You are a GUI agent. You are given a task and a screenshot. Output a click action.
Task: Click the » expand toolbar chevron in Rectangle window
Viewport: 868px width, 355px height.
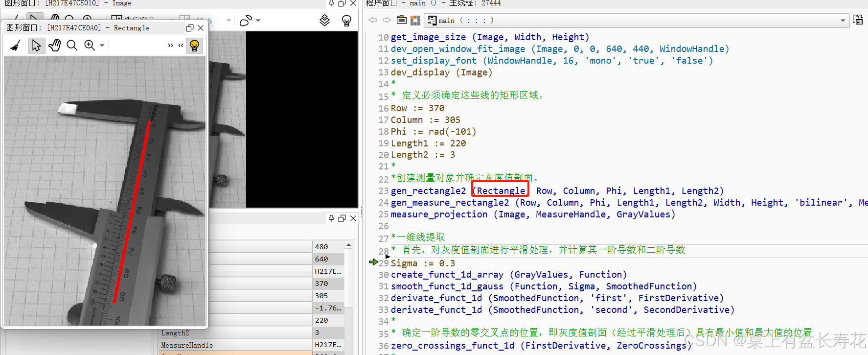pyautogui.click(x=170, y=46)
